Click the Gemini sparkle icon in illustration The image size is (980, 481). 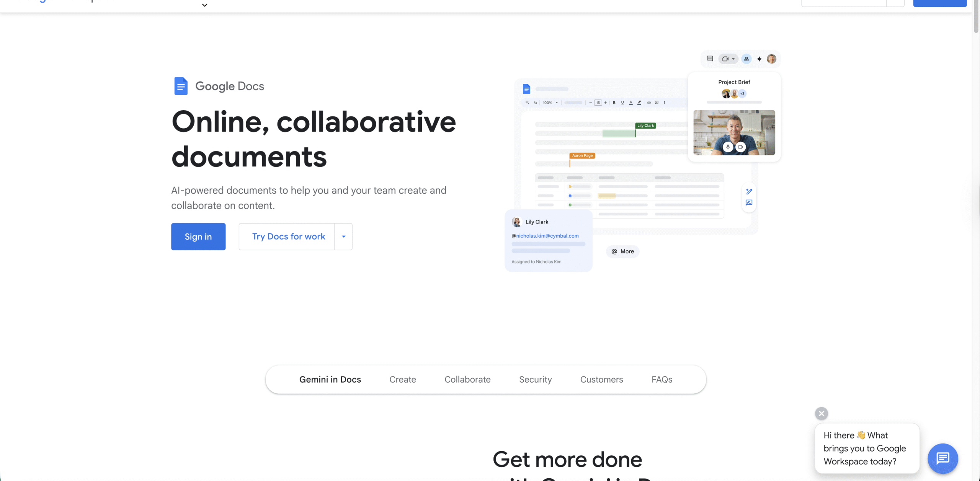click(759, 59)
